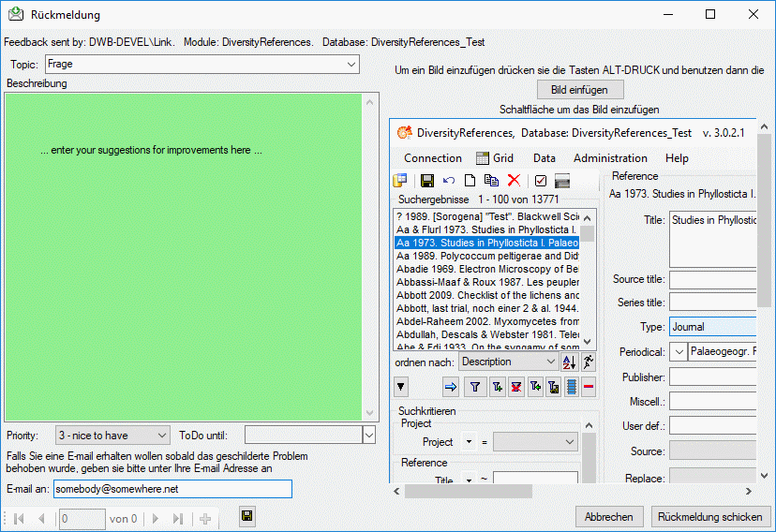
Task: Click the funnel with green arrow icon
Action: (535, 387)
